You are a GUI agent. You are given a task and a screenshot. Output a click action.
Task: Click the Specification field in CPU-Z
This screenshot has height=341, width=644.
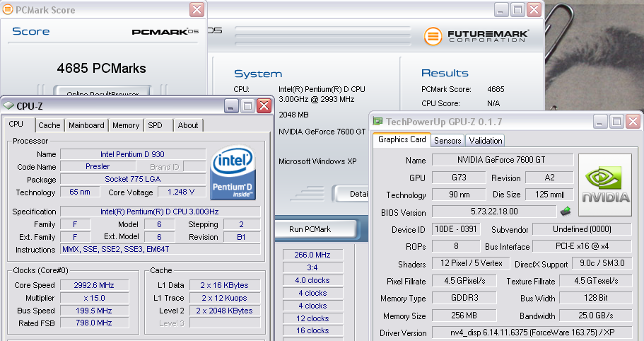pos(160,212)
